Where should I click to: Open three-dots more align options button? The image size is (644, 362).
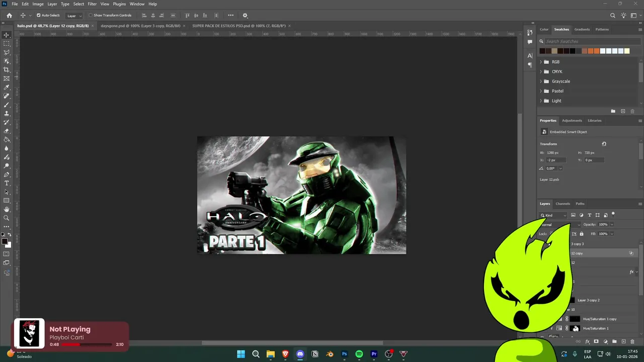click(x=231, y=16)
